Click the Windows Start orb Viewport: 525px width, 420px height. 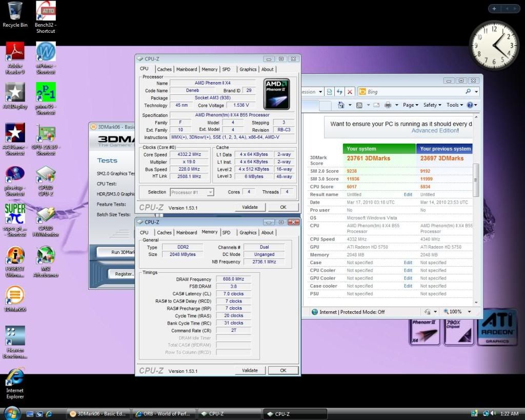12,413
